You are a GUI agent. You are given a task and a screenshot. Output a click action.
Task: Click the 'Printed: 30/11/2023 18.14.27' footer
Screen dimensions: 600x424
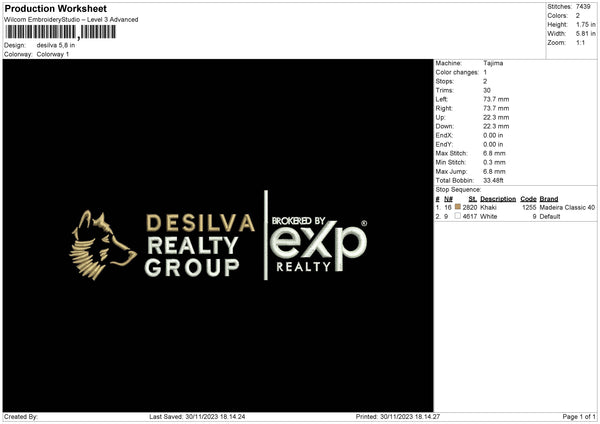tap(398, 416)
